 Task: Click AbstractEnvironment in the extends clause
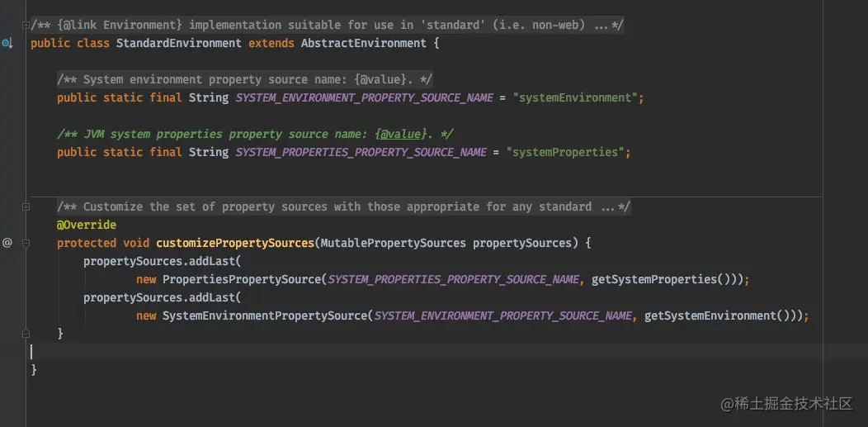[364, 43]
